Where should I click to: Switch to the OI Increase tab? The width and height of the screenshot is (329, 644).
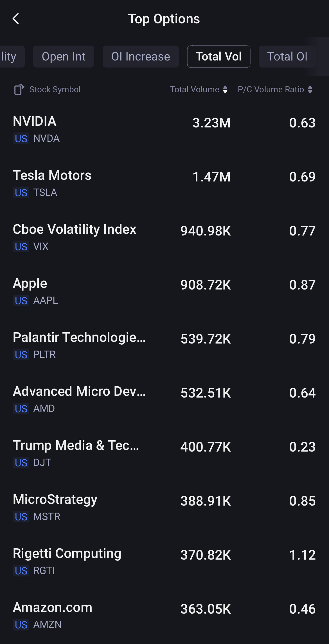point(141,57)
